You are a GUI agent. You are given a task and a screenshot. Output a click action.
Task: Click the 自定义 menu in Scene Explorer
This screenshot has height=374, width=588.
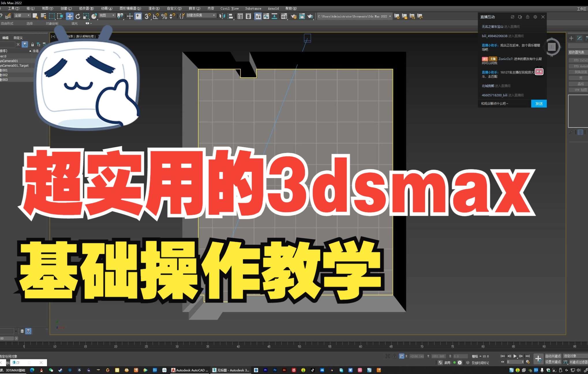pos(18,38)
